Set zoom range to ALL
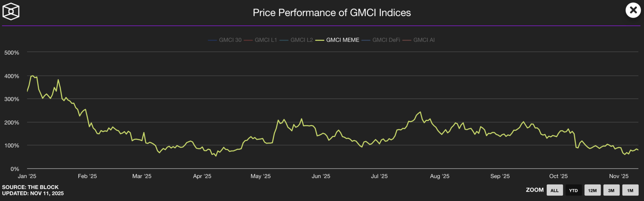644x201 pixels. pyautogui.click(x=554, y=190)
